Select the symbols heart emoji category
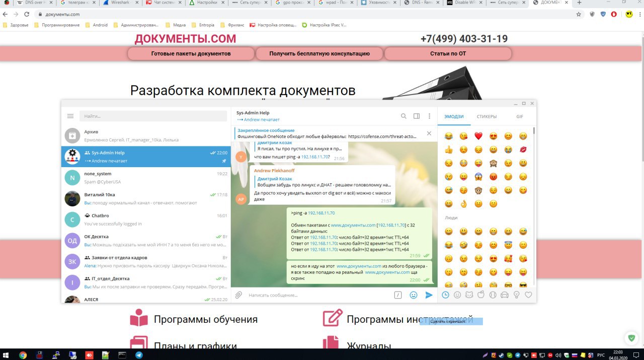644x360 pixels. [x=528, y=295]
